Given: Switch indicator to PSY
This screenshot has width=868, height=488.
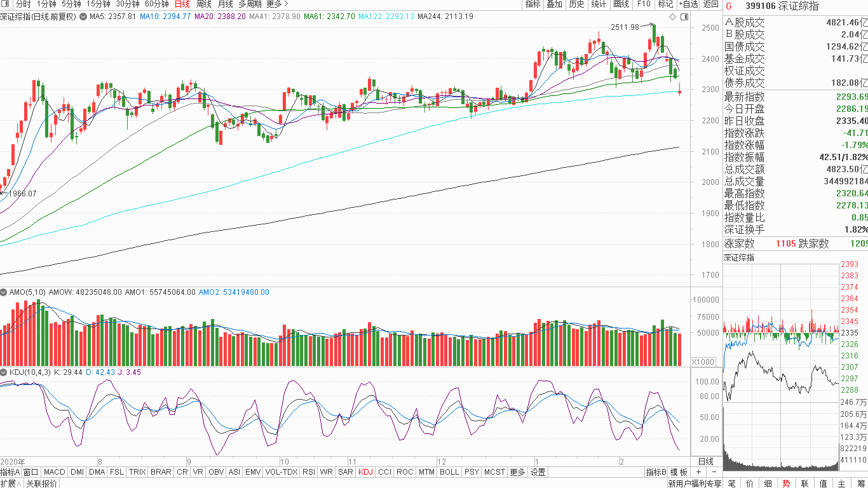Looking at the screenshot, I should click(472, 472).
